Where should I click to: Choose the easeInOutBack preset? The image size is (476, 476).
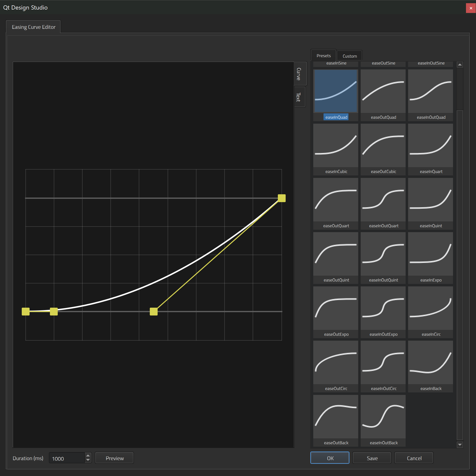pos(383,417)
